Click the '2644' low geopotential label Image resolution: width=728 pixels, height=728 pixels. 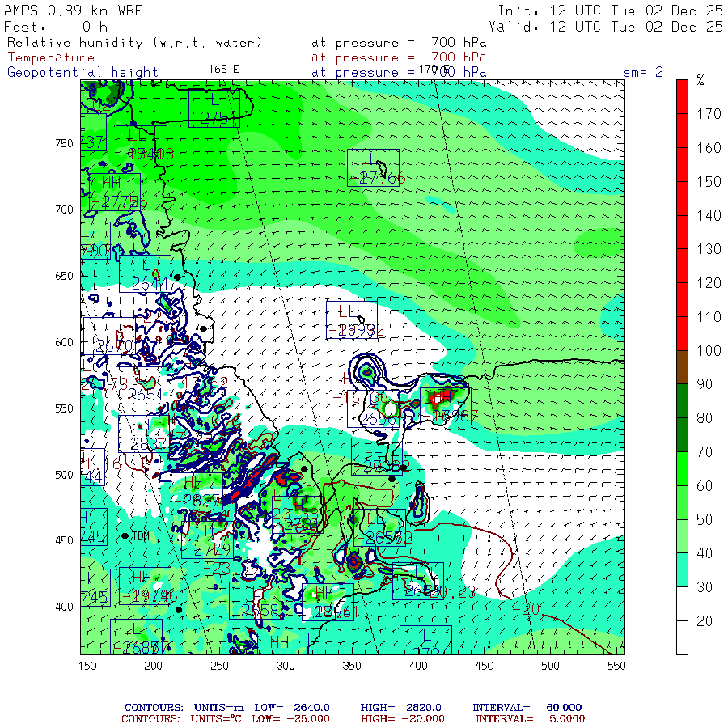coord(150,284)
